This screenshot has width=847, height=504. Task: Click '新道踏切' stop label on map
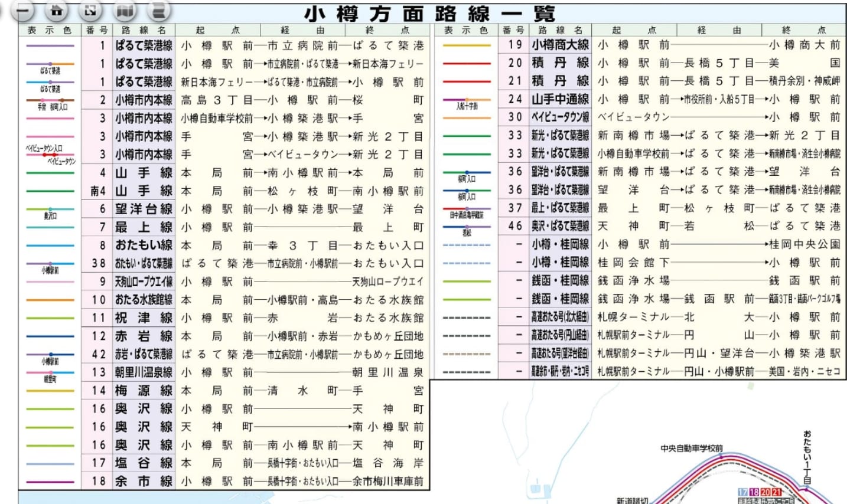[x=632, y=500]
